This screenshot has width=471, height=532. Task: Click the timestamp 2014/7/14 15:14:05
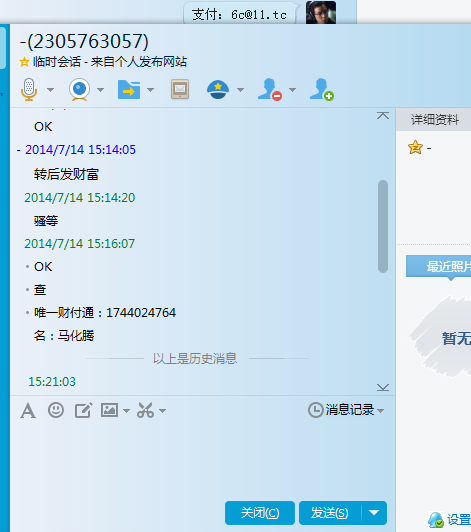pos(80,150)
